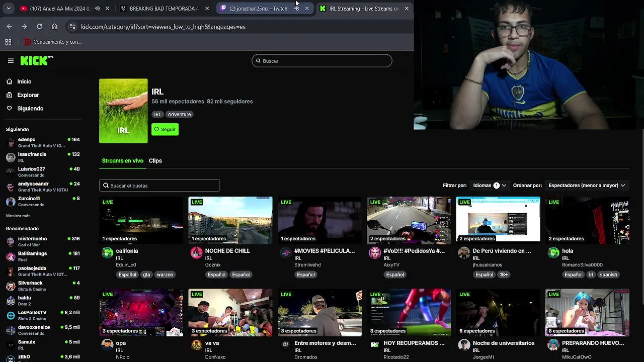Open the califonia stream thumbnail
This screenshot has width=644, height=362.
[x=141, y=220]
